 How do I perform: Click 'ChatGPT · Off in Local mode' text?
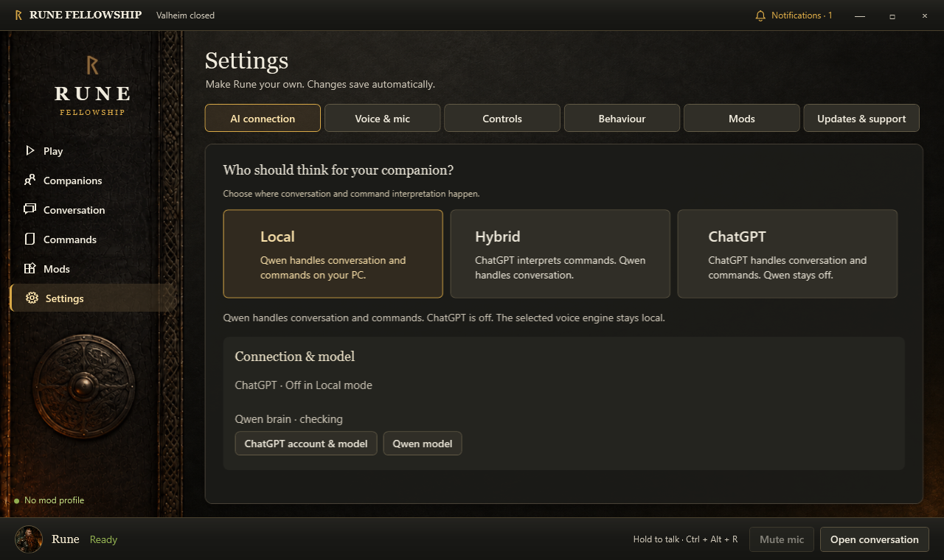(303, 385)
